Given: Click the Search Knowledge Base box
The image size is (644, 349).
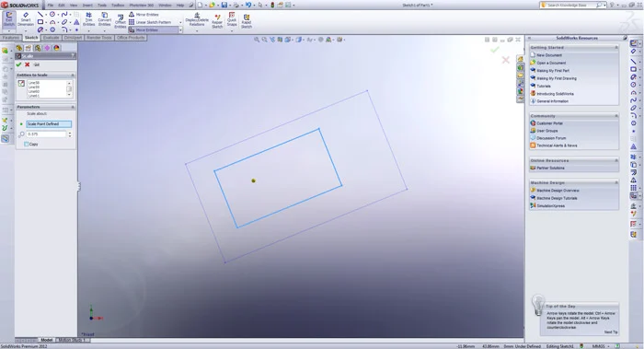Looking at the screenshot, I should click(x=571, y=5).
